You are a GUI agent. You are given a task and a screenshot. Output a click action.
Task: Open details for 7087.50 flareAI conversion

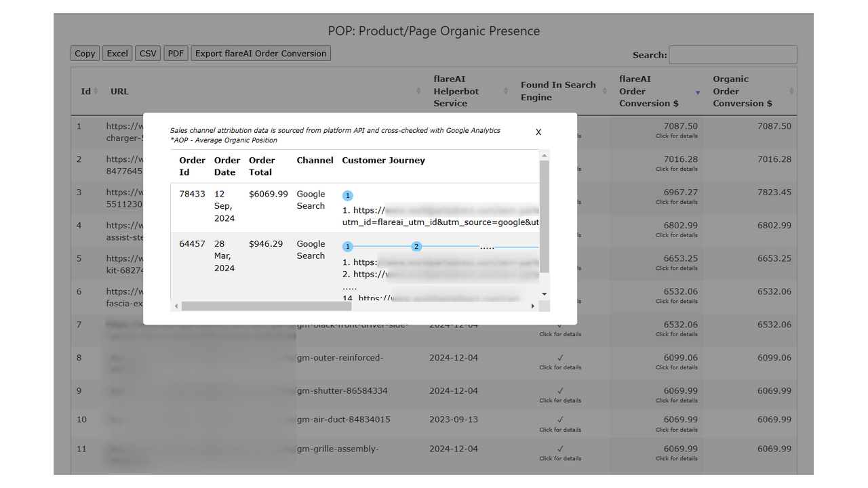[677, 136]
